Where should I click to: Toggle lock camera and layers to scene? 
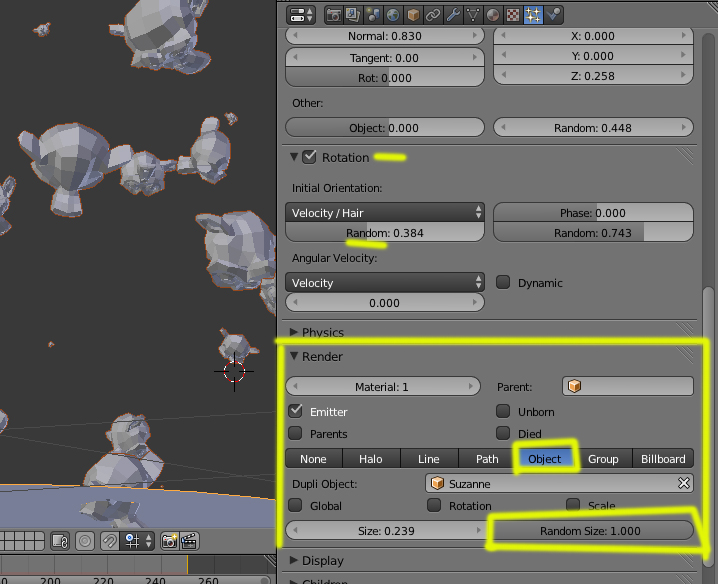coord(60,541)
